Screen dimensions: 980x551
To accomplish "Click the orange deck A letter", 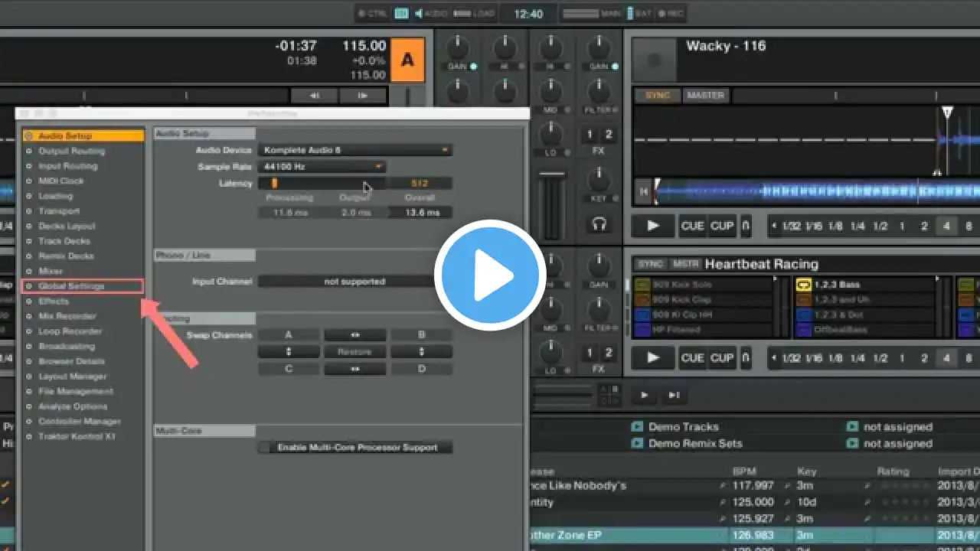I will 407,60.
